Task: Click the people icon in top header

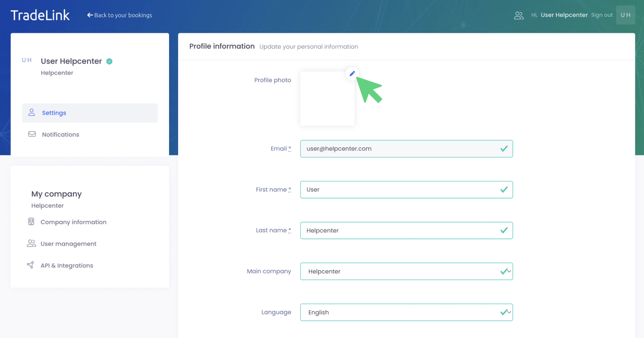Action: tap(519, 16)
